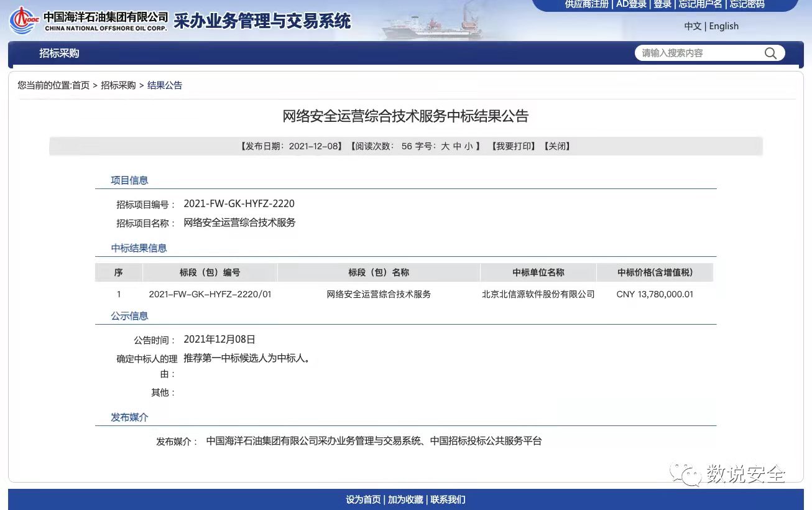Select the announcement title 网络安全运营综合技术服务中标结果公告
This screenshot has height=510, width=812.
click(x=405, y=116)
